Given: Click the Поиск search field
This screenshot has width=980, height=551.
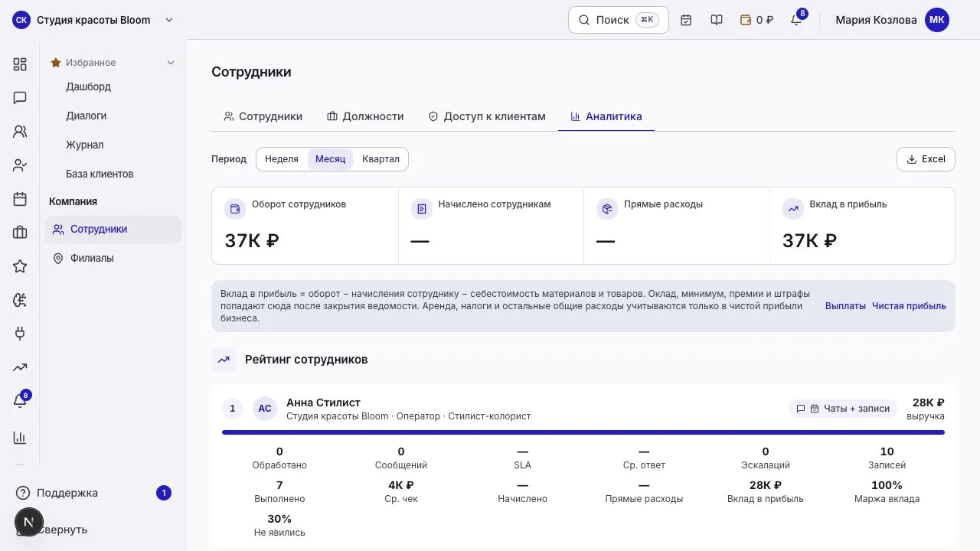Looking at the screenshot, I should pos(619,20).
